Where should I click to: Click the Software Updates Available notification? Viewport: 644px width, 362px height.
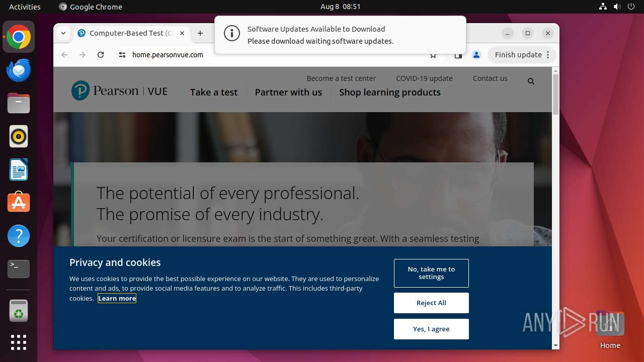click(x=340, y=35)
